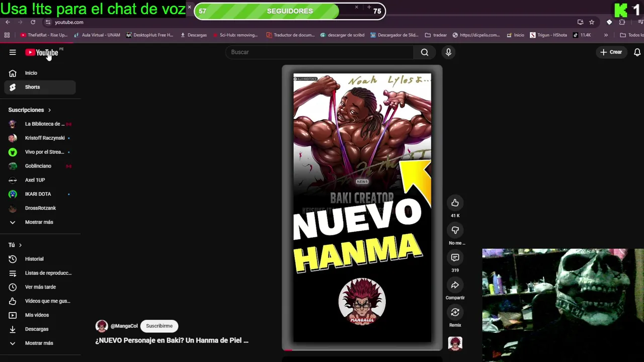Expand the Suscripciones section

coord(30,110)
